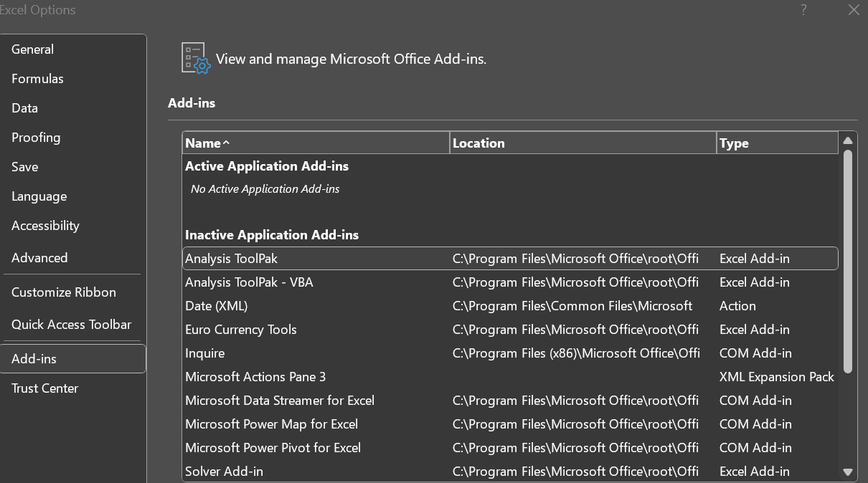Click the add-ins gear icon in header
Screen dimensions: 868x483
coord(196,58)
